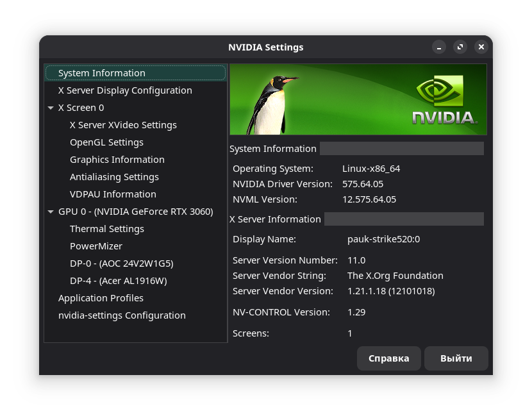This screenshot has width=532, height=418.
Task: Click the NVIDIA Settings title bar text
Action: coord(265,47)
